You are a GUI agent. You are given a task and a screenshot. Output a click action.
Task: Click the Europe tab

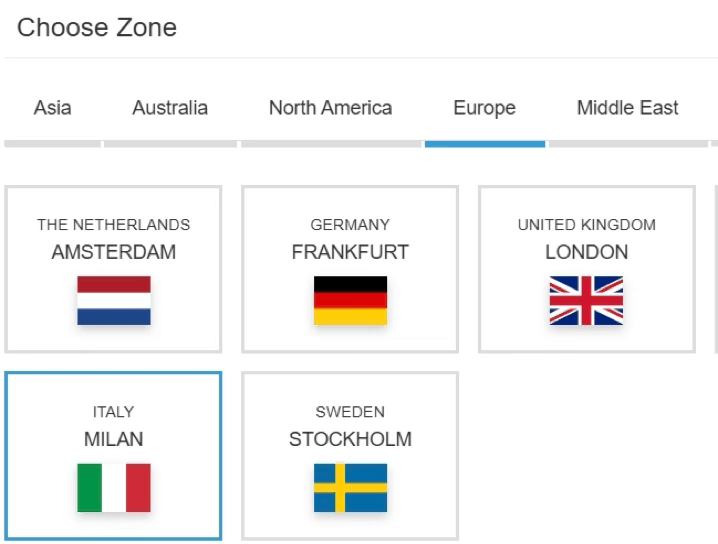click(x=485, y=108)
